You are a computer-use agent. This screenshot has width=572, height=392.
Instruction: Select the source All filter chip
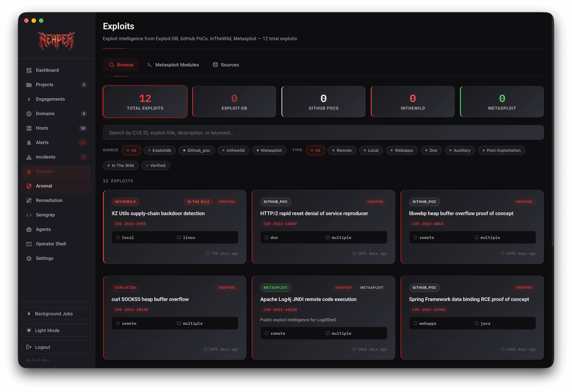coord(132,150)
